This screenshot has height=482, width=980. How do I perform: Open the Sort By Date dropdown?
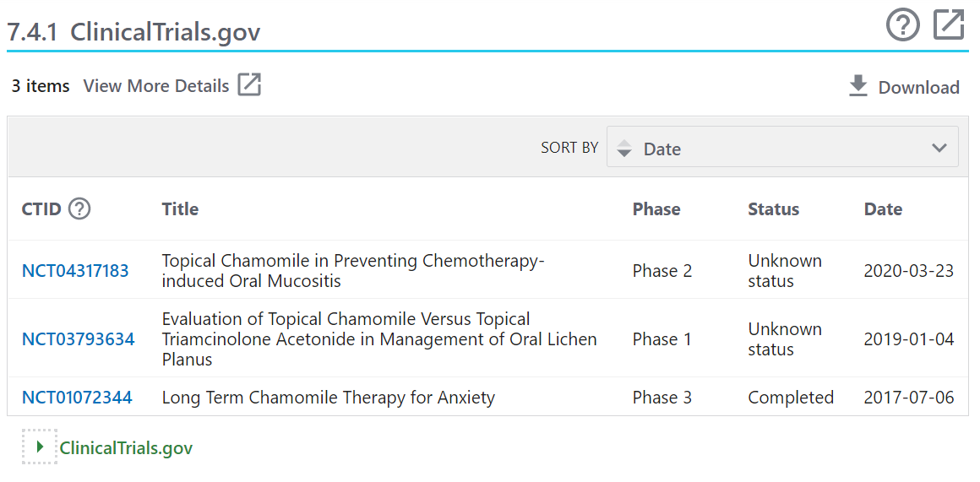[x=782, y=148]
